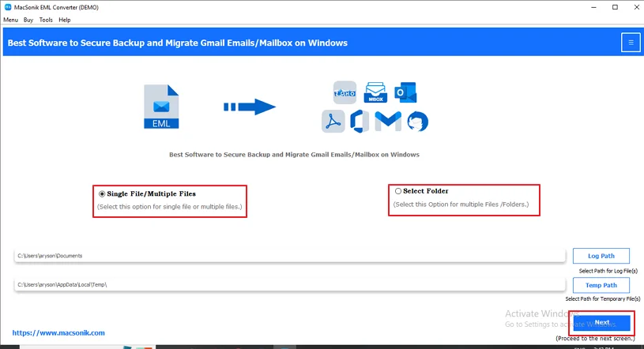644x349 pixels.
Task: Click the PDF Acrobat icon
Action: [x=333, y=122]
